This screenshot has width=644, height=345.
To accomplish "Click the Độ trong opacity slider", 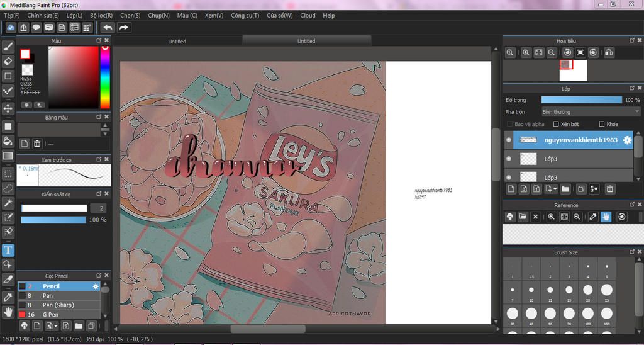I will pyautogui.click(x=582, y=100).
